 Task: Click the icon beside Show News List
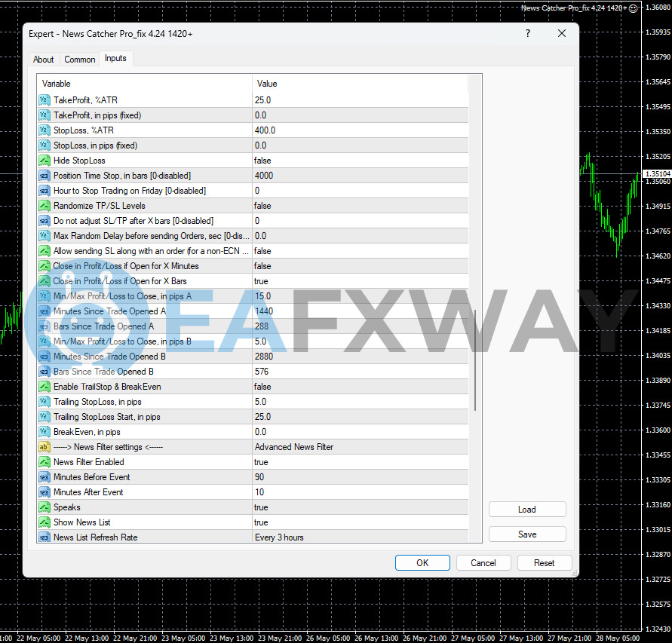pos(44,522)
